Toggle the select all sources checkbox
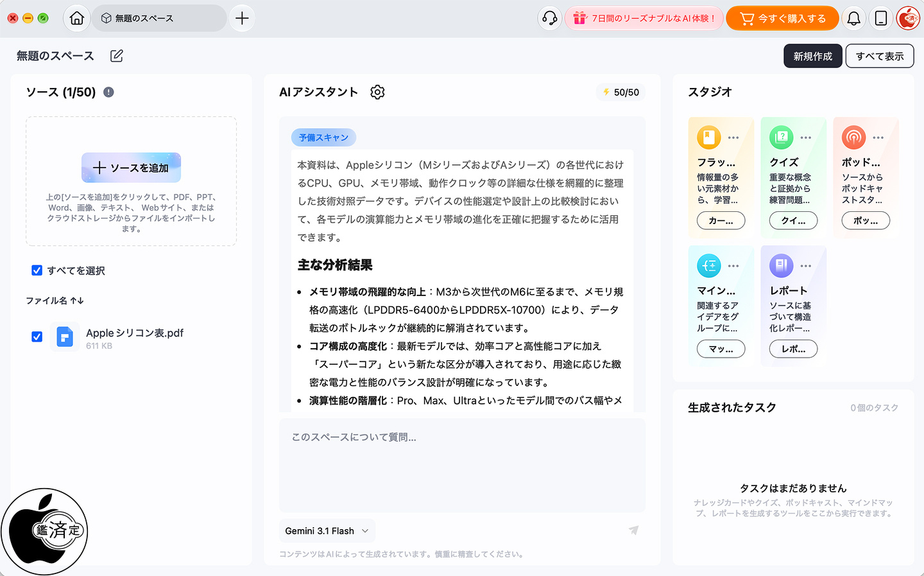Image resolution: width=924 pixels, height=576 pixels. [x=37, y=270]
